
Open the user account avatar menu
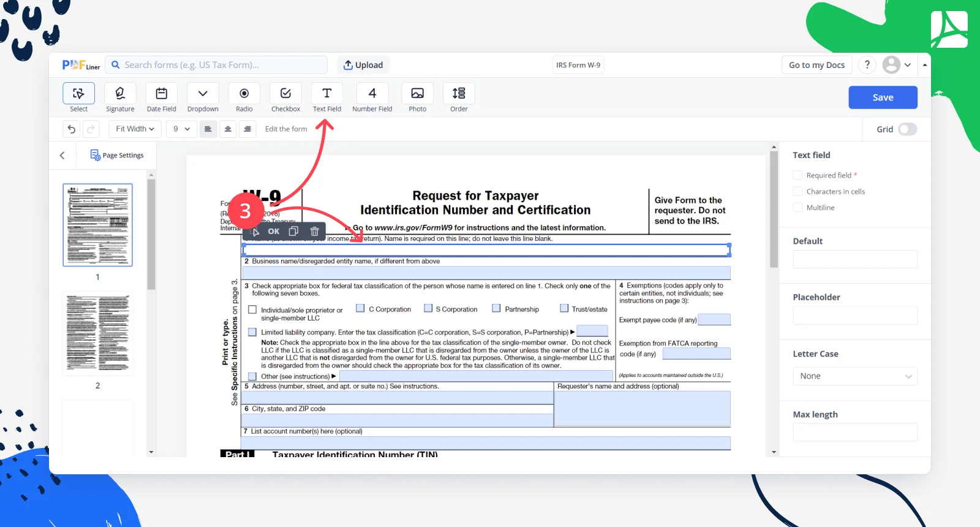pyautogui.click(x=891, y=64)
